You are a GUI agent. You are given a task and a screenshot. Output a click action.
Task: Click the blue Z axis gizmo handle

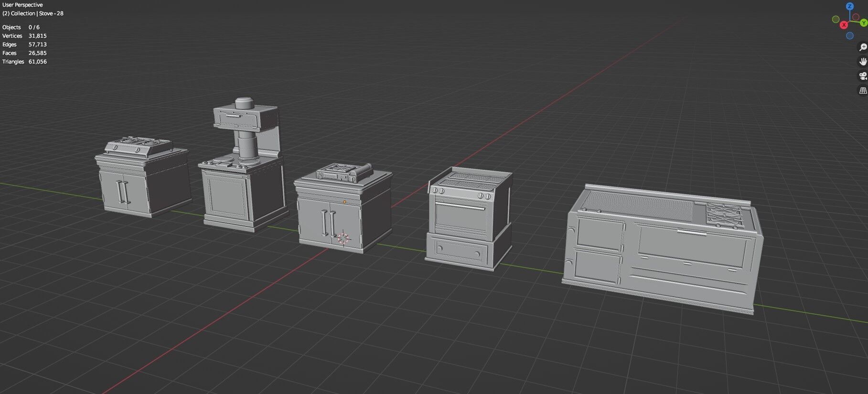pos(849,6)
